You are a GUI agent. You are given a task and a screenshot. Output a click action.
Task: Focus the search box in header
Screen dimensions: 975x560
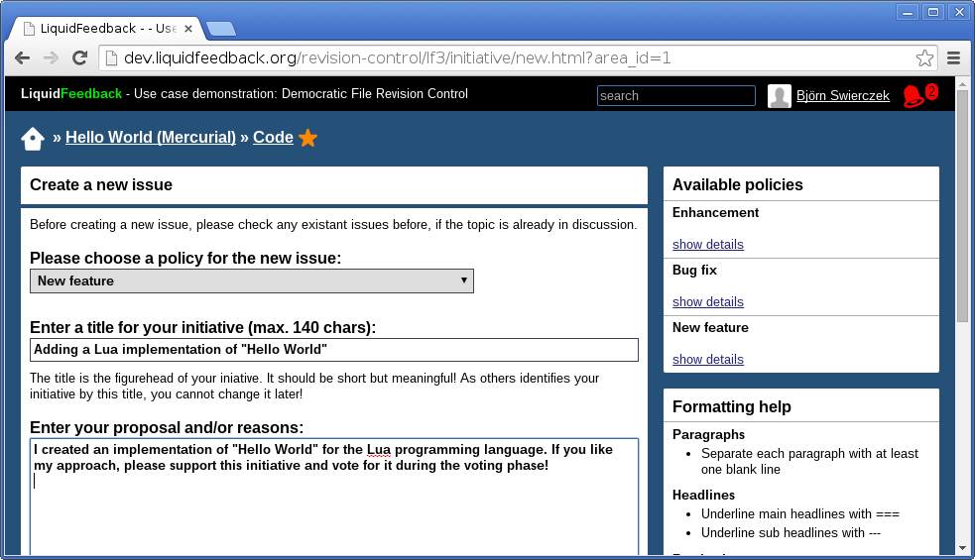[675, 96]
